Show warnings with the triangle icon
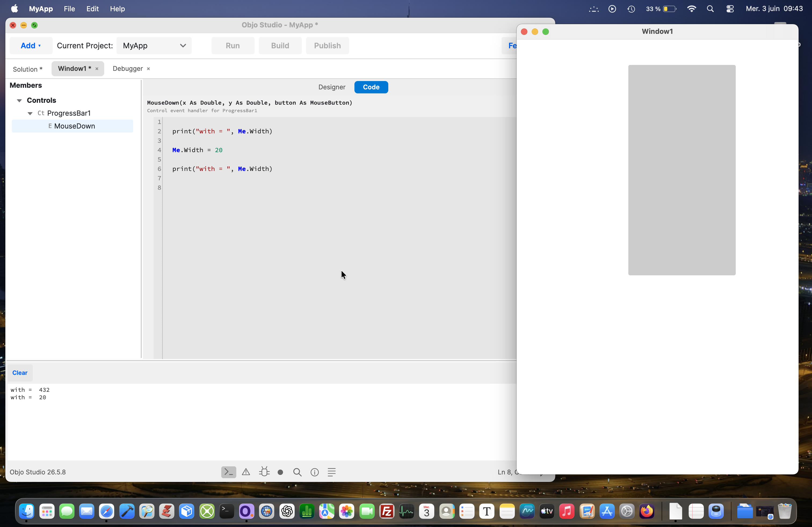This screenshot has width=812, height=527. [246, 472]
